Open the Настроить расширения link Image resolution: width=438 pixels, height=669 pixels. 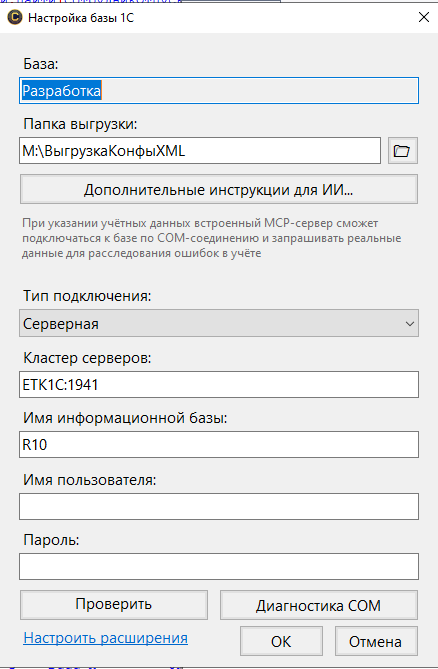105,638
